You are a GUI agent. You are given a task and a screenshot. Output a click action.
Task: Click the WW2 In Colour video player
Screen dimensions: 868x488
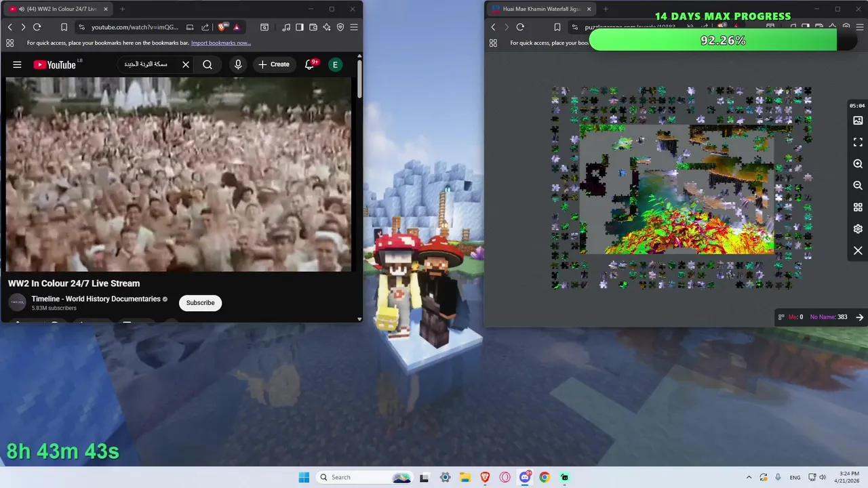point(179,174)
